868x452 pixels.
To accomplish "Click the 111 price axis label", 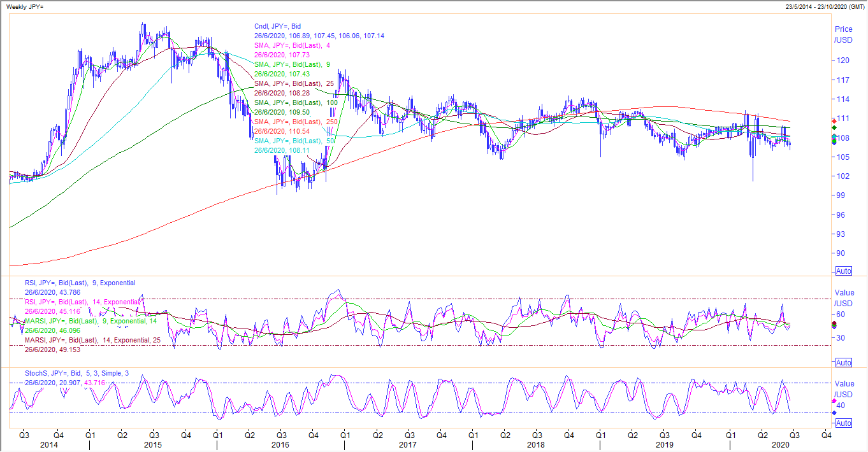I will [x=843, y=118].
